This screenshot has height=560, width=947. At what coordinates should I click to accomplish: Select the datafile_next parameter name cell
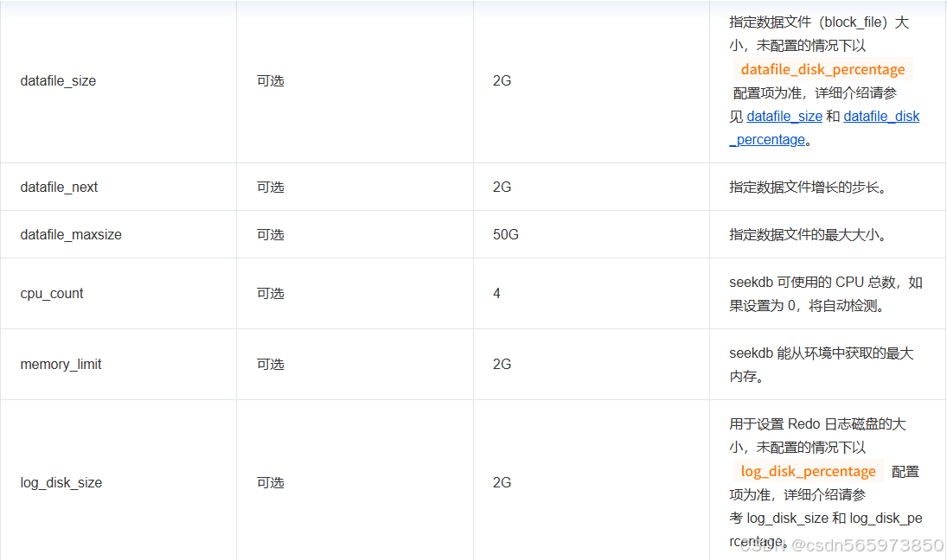point(59,186)
